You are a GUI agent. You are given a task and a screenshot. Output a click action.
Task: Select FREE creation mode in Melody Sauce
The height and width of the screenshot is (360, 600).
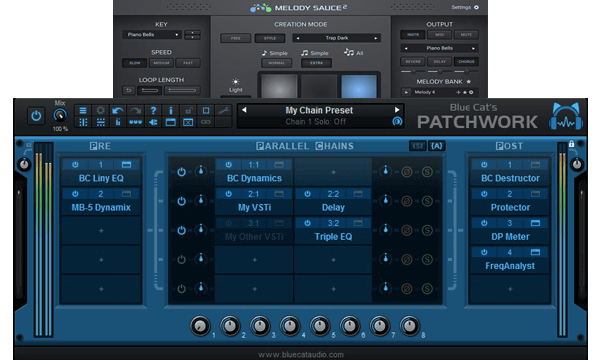pos(236,38)
